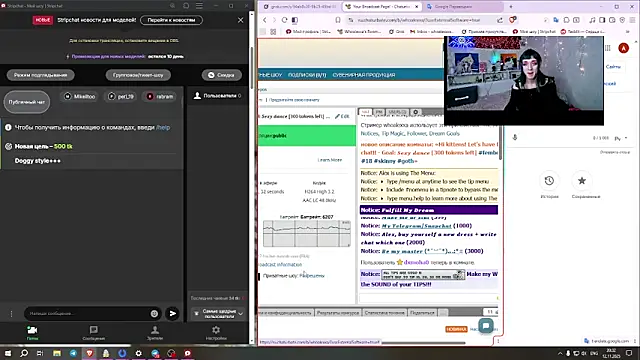The width and height of the screenshot is (640, 360).
Task: Click the 'Doggy style+++' goal text
Action: [x=38, y=161]
